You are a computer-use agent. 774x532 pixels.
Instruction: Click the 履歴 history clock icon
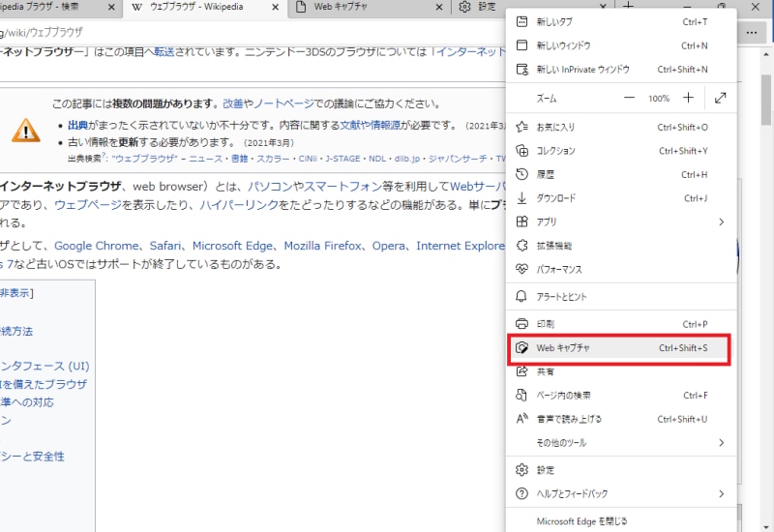point(522,174)
